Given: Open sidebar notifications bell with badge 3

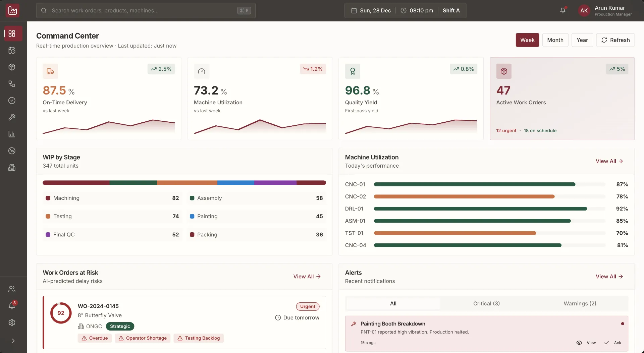Looking at the screenshot, I should tap(12, 305).
